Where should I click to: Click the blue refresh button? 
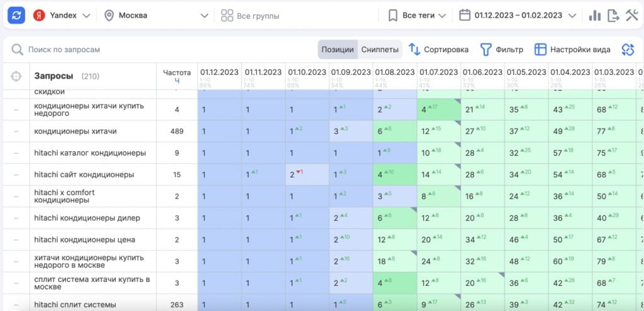(16, 15)
